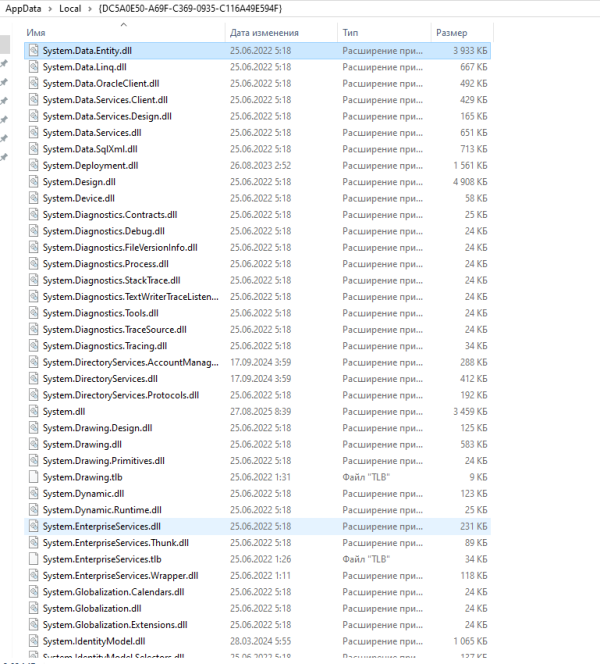600x664 pixels.
Task: Click the System.EnterpriseServices.tlb file icon
Action: tap(33, 559)
